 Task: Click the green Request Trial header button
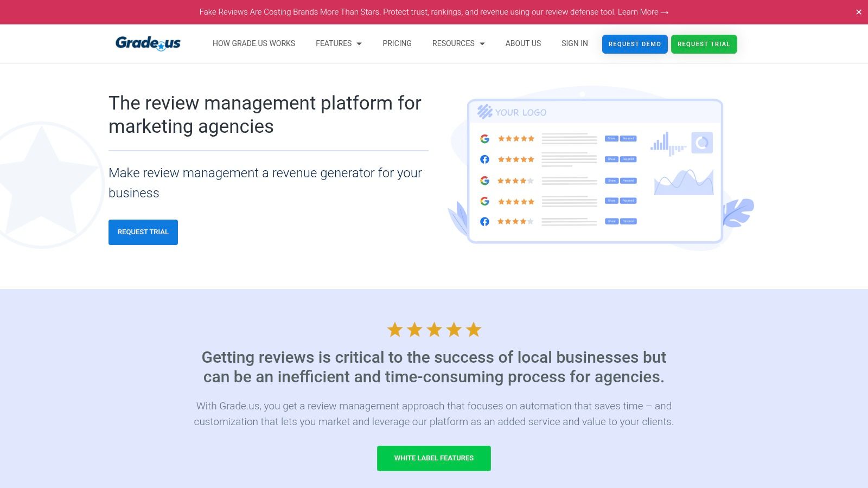[704, 44]
